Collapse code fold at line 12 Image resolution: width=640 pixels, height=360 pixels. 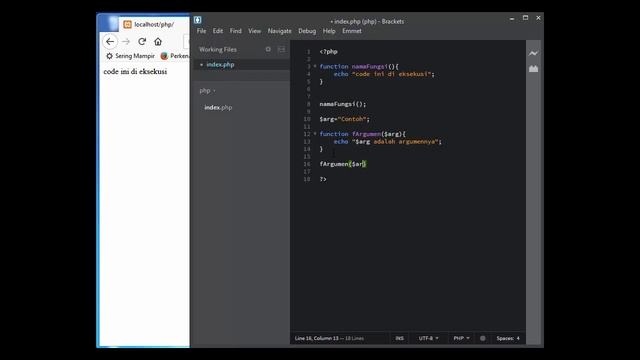click(x=315, y=134)
